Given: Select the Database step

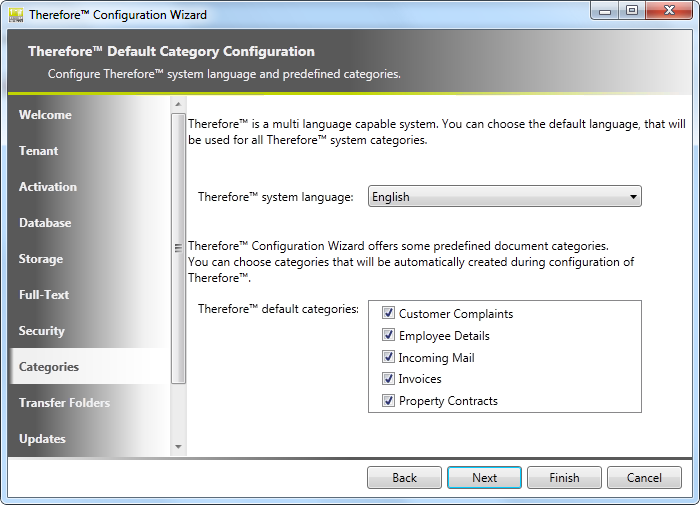Looking at the screenshot, I should tap(45, 223).
